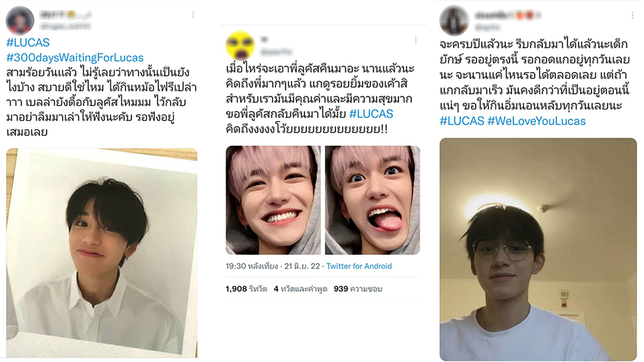
Task: Open the three-dot menu on the middle tweet
Action: pos(416,40)
